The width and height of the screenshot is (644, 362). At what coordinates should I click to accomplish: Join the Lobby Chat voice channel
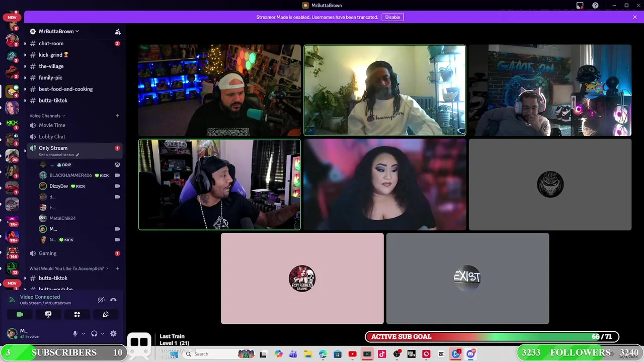pyautogui.click(x=74, y=137)
